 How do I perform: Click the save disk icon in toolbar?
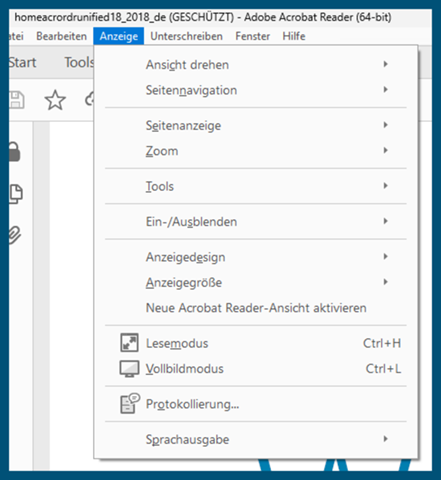[16, 100]
